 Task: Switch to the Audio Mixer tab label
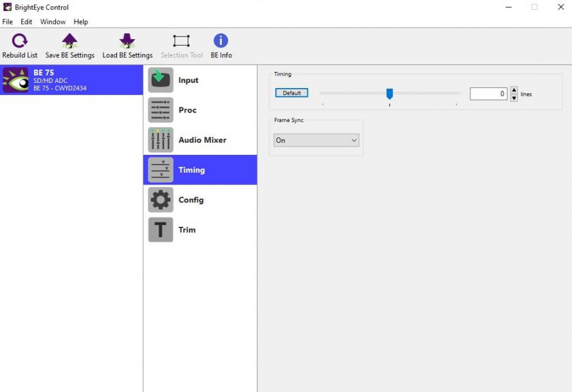tap(202, 140)
